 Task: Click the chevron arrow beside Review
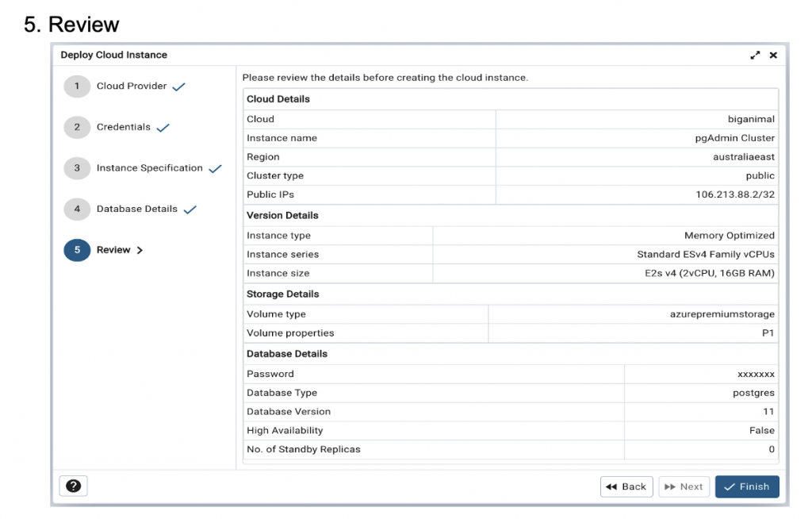[140, 250]
